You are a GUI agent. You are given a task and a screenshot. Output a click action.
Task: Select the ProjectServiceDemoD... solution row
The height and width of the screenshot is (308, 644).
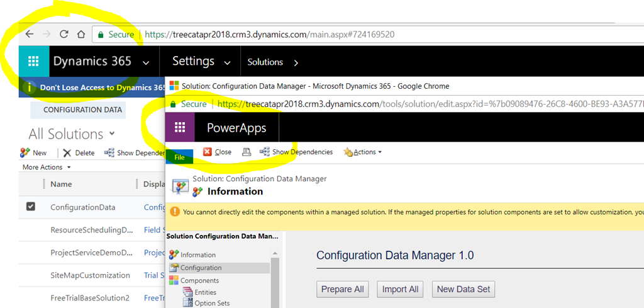click(x=92, y=253)
